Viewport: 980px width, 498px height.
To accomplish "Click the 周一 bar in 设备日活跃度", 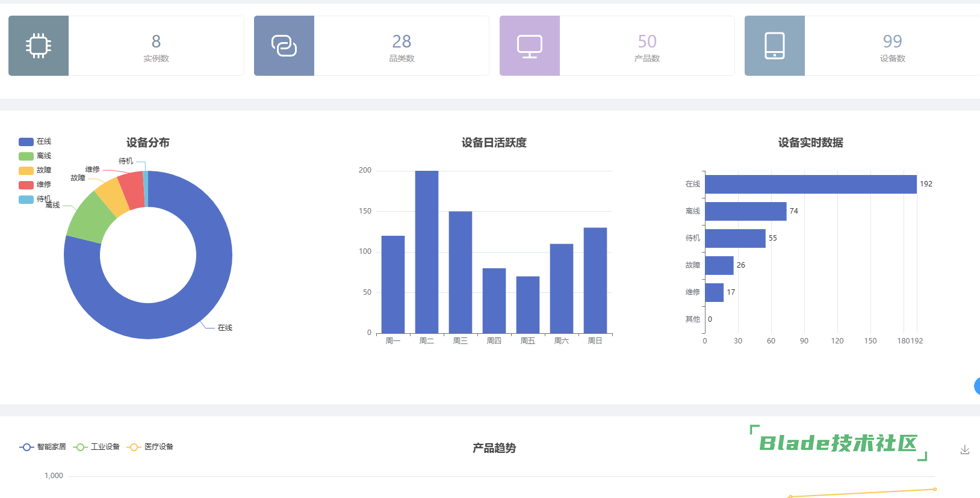I will click(393, 284).
